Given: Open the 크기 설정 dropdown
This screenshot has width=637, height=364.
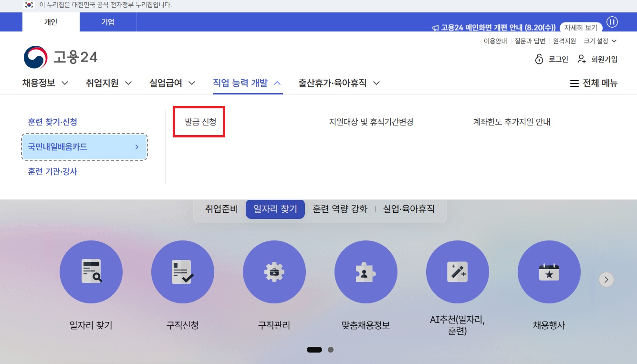Looking at the screenshot, I should point(600,41).
